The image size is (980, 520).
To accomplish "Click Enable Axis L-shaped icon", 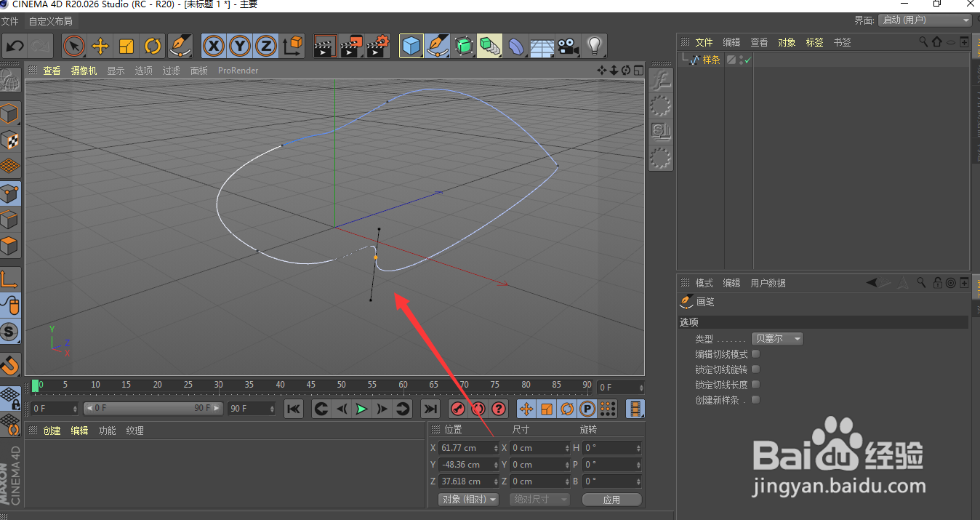I will 10,279.
